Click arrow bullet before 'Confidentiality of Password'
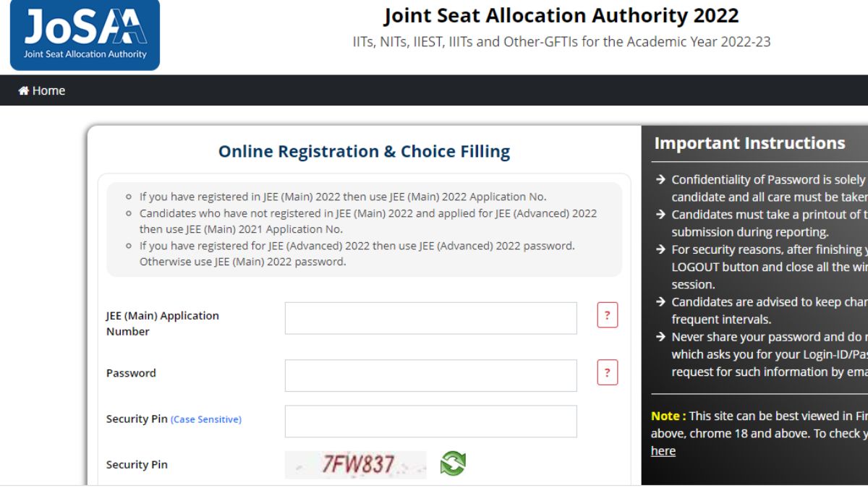The height and width of the screenshot is (488, 868). point(660,180)
